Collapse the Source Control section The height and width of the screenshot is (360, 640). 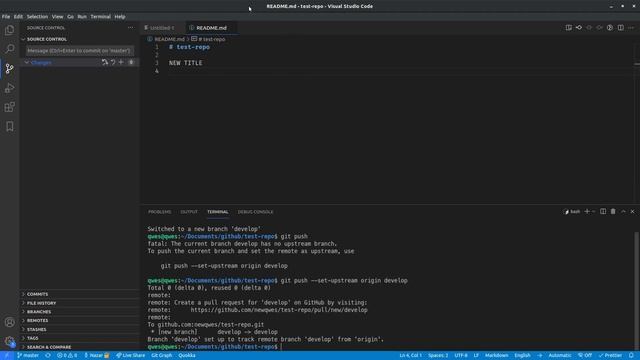click(x=23, y=39)
